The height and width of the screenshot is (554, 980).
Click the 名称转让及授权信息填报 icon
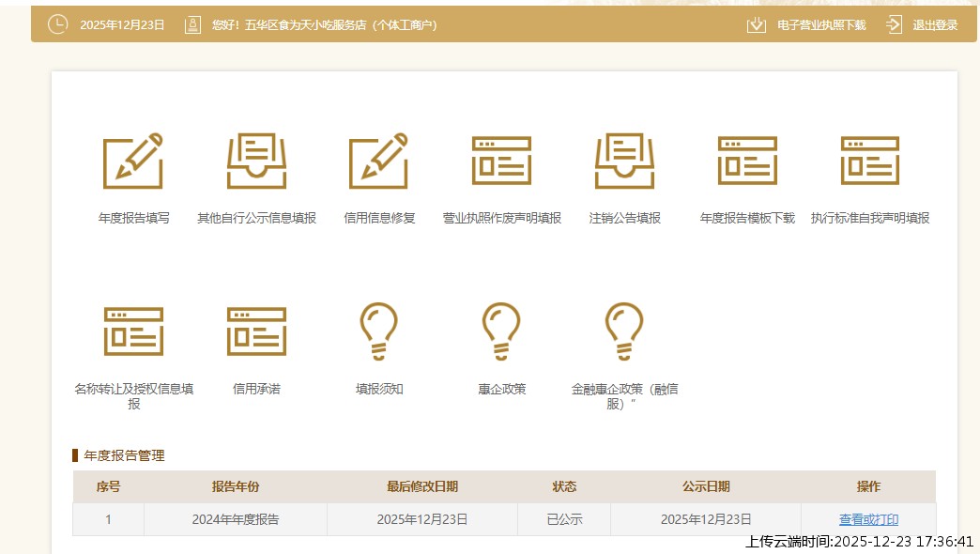133,331
